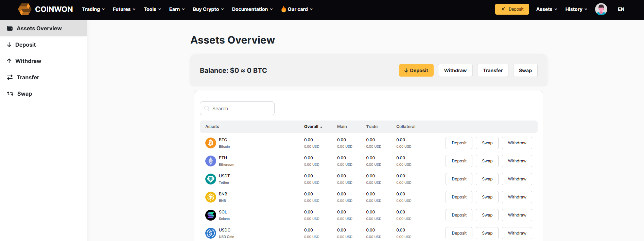Open Swap from the left sidebar
Screen dimensions: 644x241
(x=24, y=94)
